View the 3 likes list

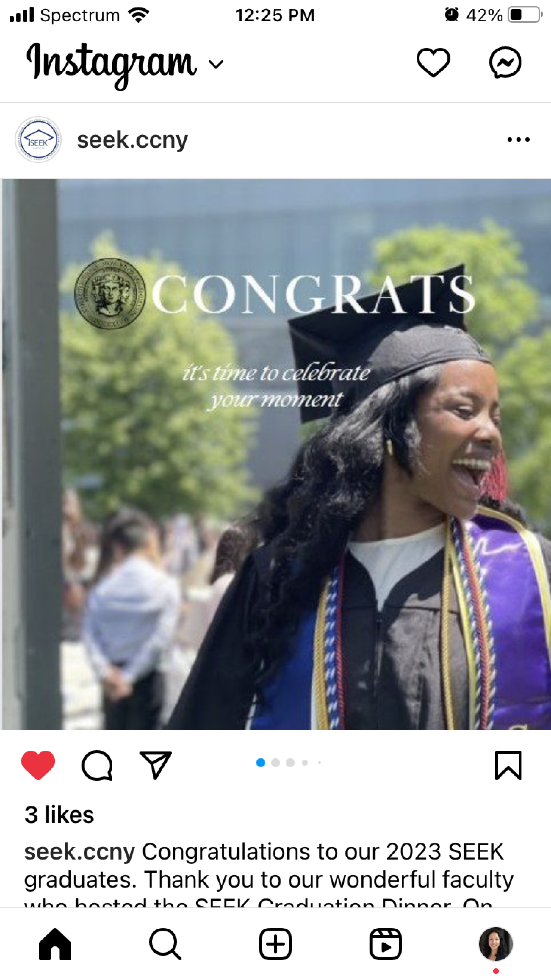[59, 815]
